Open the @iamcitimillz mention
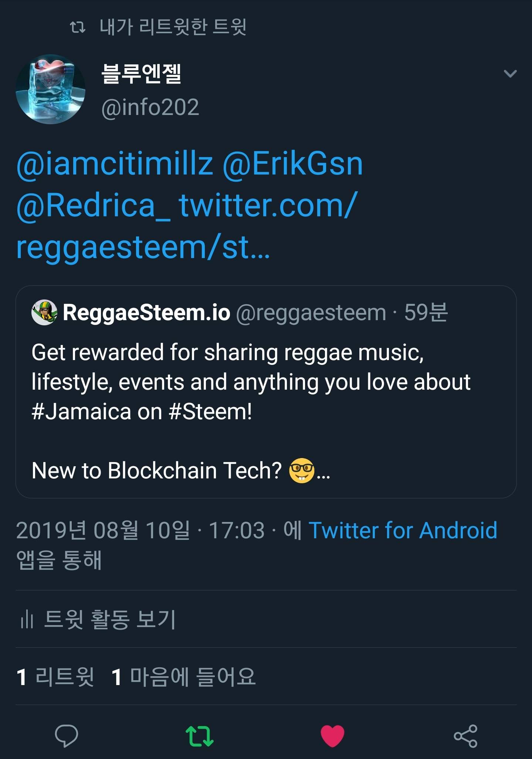This screenshot has width=532, height=759. click(x=115, y=164)
